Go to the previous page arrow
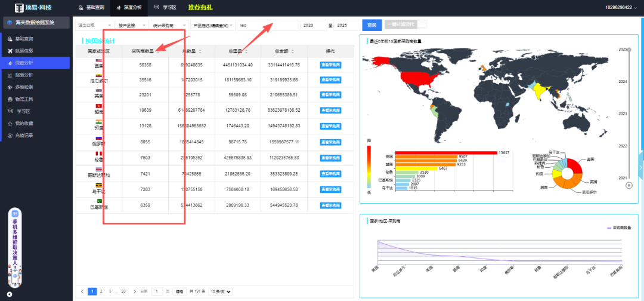 [82, 291]
